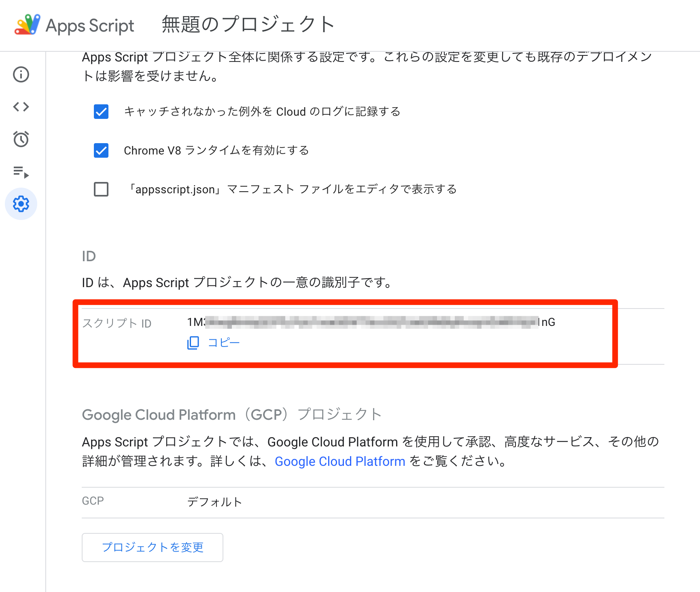Viewport: 700px width, 592px height.
Task: Click the コピー link to copy script ID
Action: point(223,343)
